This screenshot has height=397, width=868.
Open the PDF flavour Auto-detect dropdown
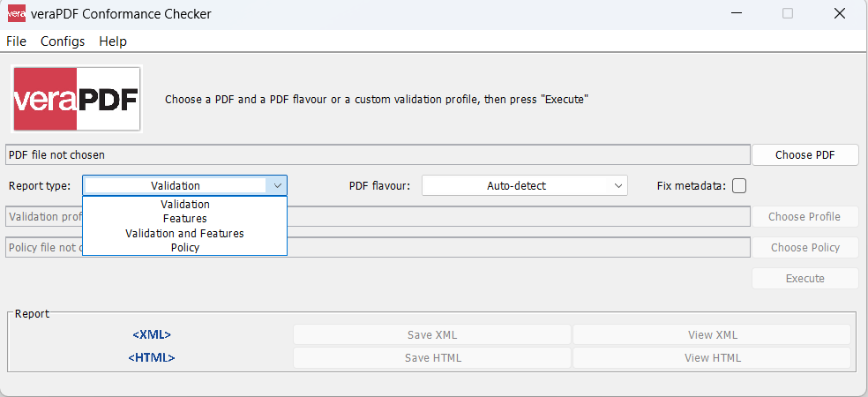point(525,186)
